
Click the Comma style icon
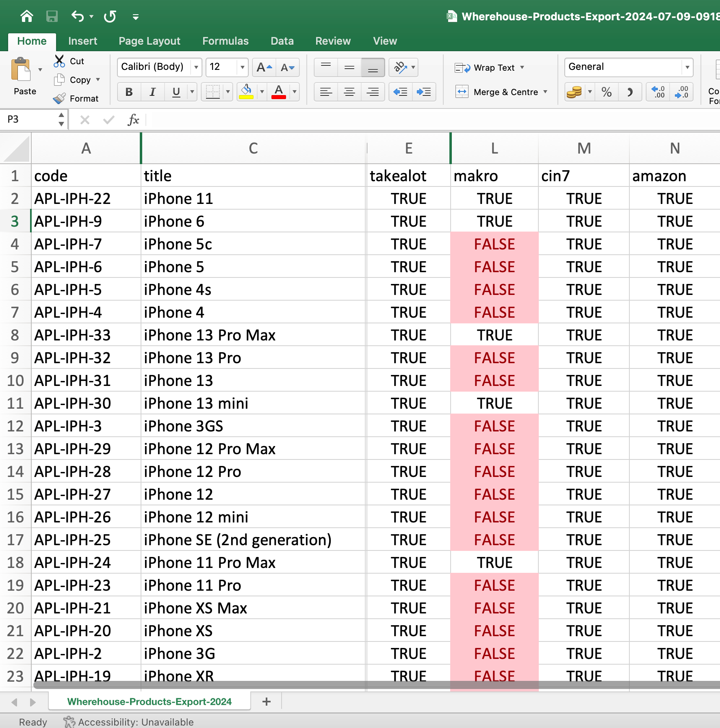click(630, 92)
